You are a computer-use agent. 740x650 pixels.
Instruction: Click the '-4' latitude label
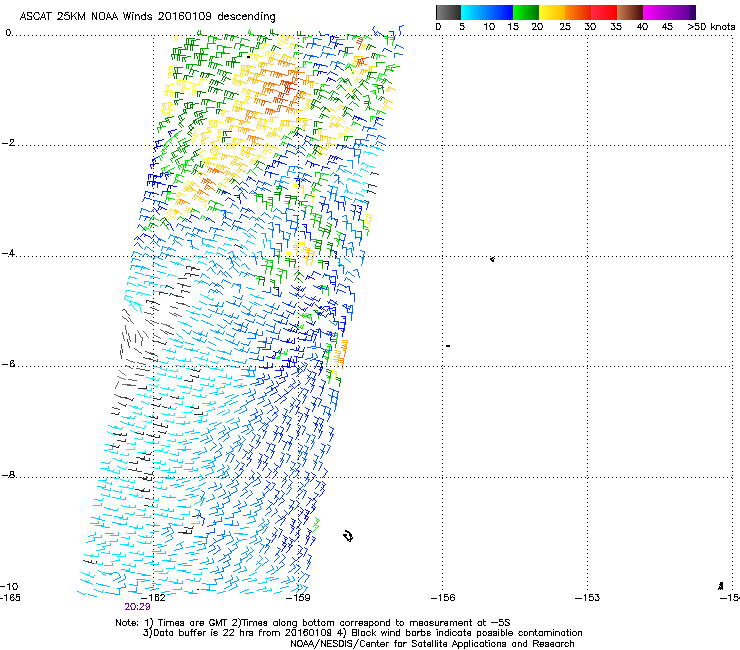pyautogui.click(x=9, y=253)
